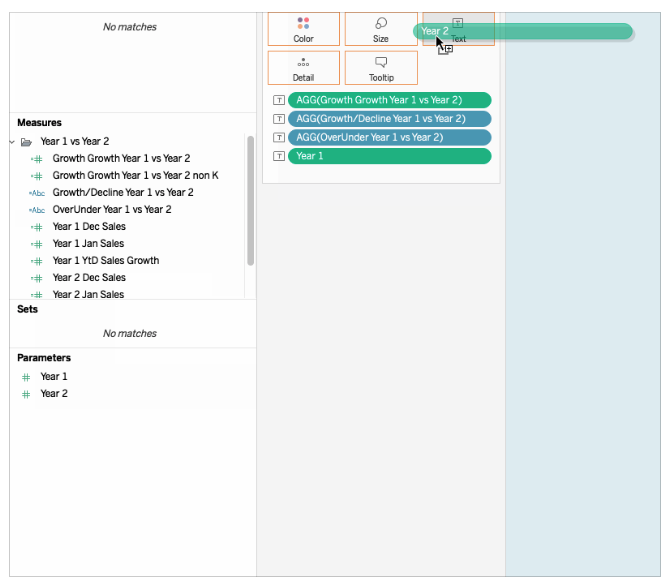
Task: Click the Measures pane vertical scrollbar
Action: (x=250, y=200)
